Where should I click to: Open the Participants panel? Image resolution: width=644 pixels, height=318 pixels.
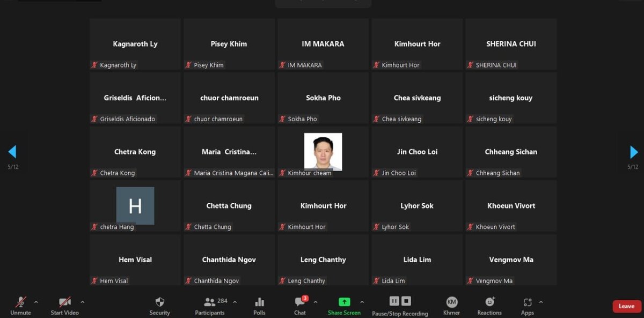click(210, 302)
